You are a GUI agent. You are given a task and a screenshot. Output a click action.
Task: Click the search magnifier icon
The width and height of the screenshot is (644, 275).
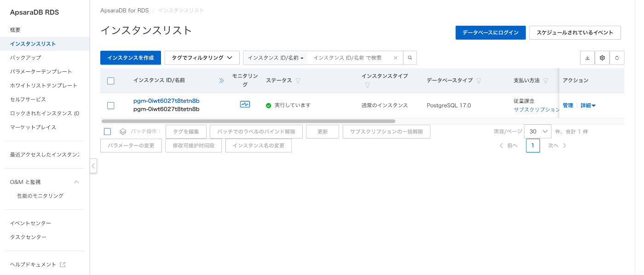[x=410, y=58]
